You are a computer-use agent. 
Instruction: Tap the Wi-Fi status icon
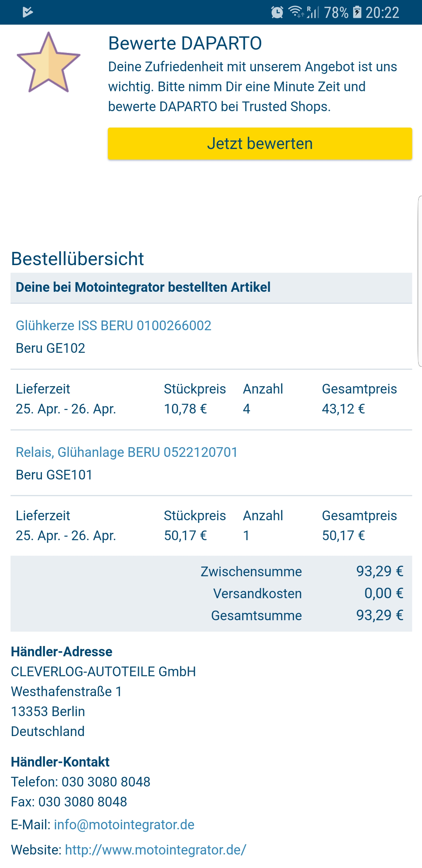296,12
